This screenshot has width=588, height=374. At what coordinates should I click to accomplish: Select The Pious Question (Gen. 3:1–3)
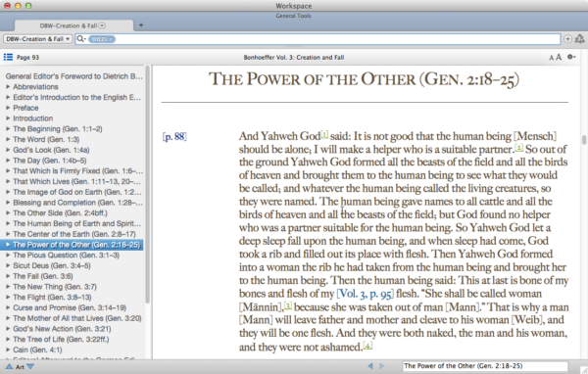[x=66, y=255]
